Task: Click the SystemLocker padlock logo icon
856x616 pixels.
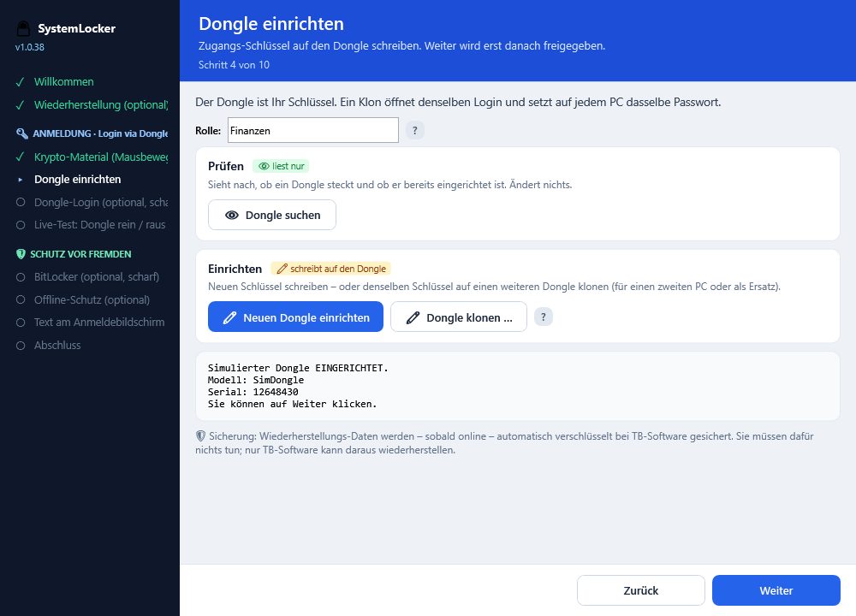Action: pyautogui.click(x=23, y=28)
